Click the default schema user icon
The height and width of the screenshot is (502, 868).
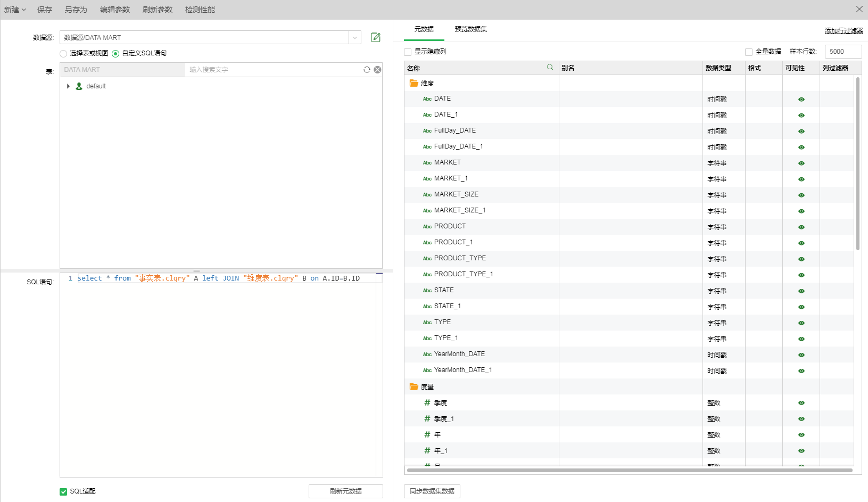79,86
